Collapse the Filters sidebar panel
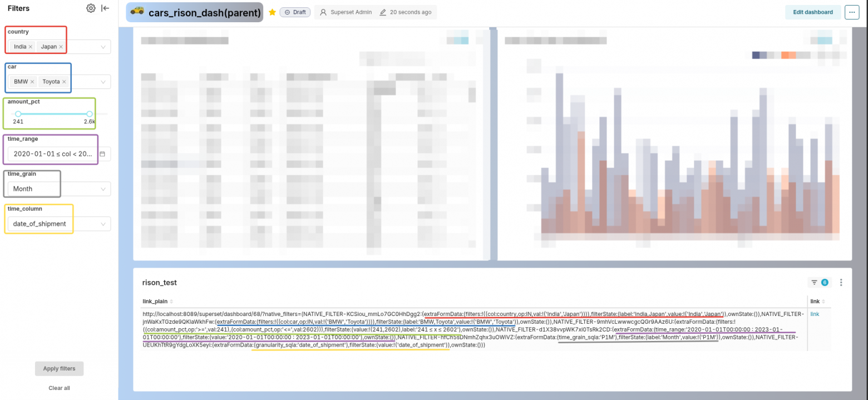The width and height of the screenshot is (868, 400). coord(105,8)
